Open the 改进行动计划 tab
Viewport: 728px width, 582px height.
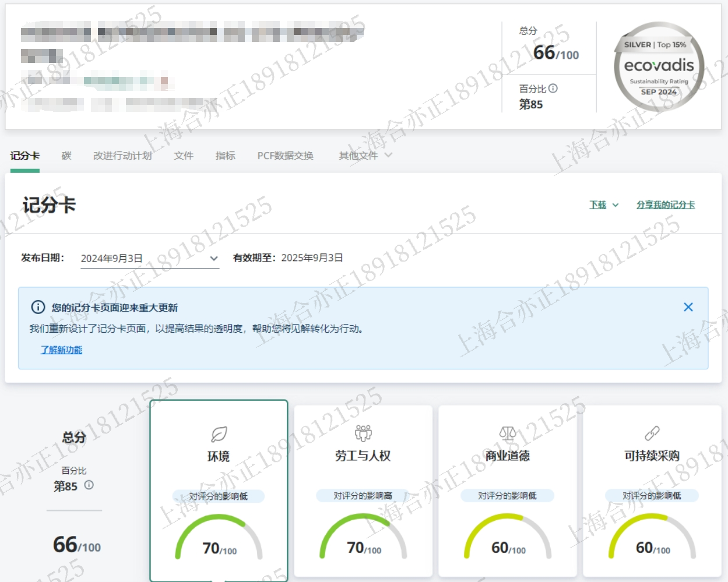[x=122, y=156]
